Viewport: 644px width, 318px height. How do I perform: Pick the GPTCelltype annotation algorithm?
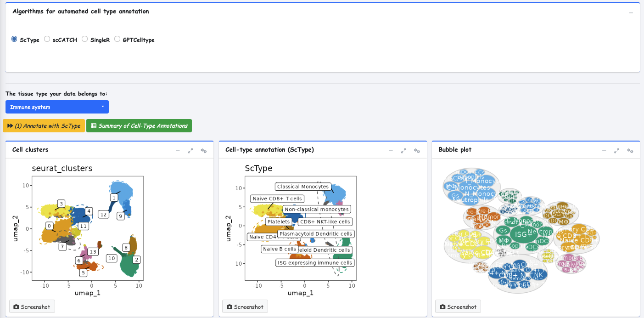tap(118, 40)
